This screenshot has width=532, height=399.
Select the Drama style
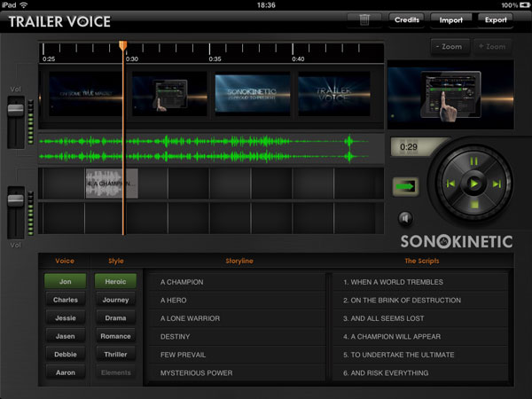point(115,318)
